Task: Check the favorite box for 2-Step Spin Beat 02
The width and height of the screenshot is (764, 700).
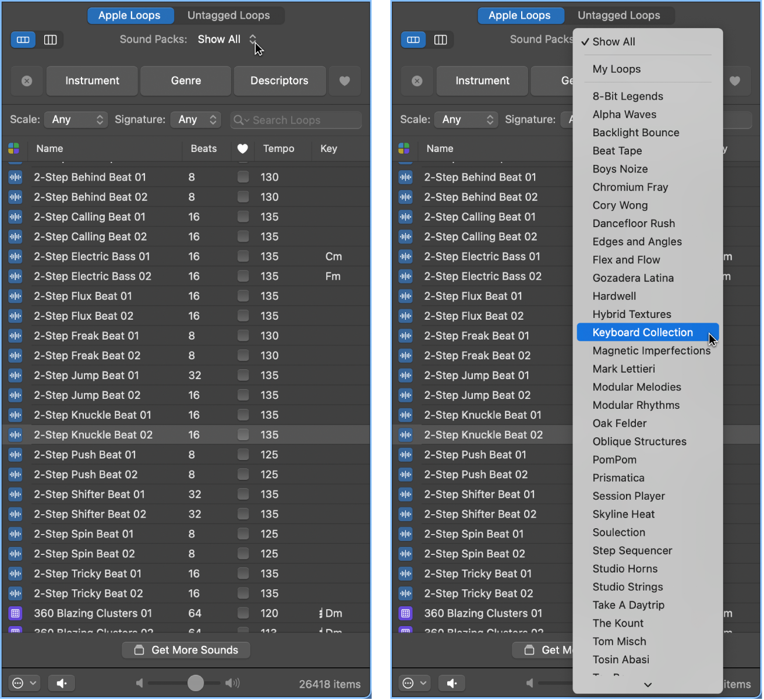Action: coord(243,554)
